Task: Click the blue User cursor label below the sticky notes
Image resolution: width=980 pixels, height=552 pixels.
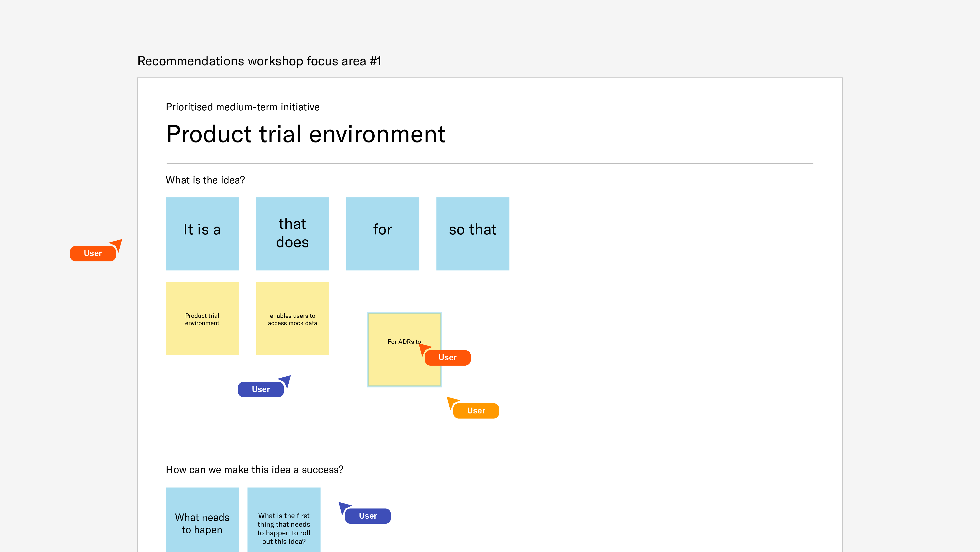Action: click(x=261, y=389)
